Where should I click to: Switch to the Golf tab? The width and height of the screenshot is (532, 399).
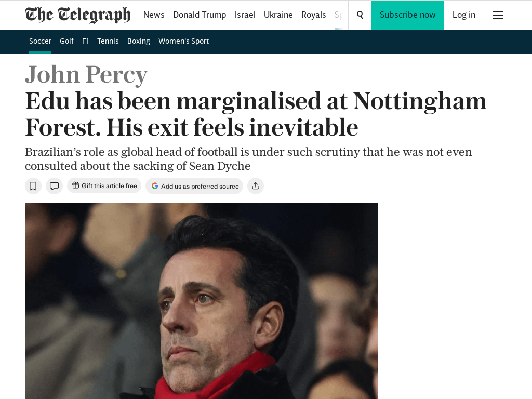pyautogui.click(x=66, y=41)
